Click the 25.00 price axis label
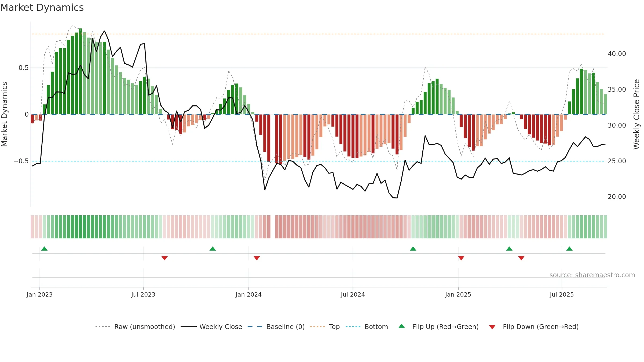The height and width of the screenshot is (362, 644). 617,161
